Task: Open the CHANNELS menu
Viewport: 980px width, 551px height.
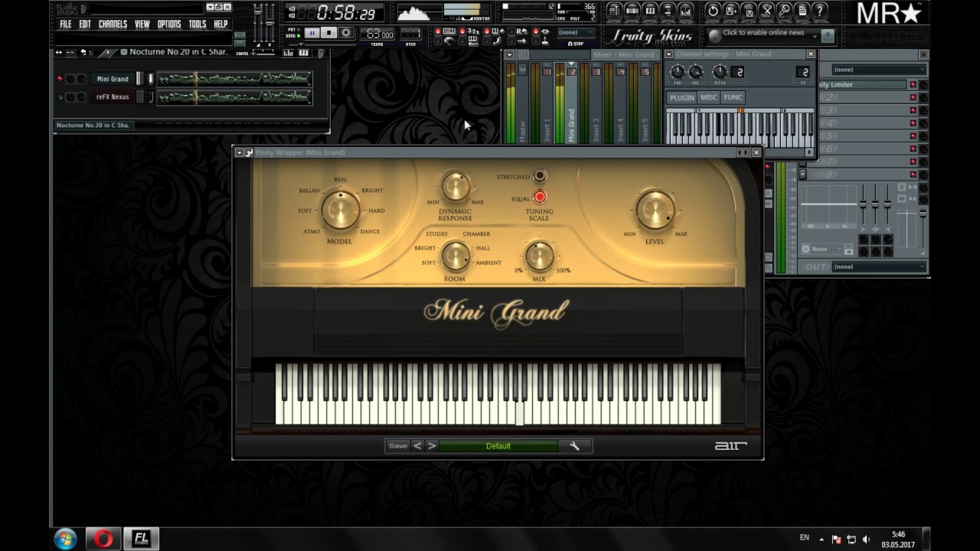Action: point(113,24)
